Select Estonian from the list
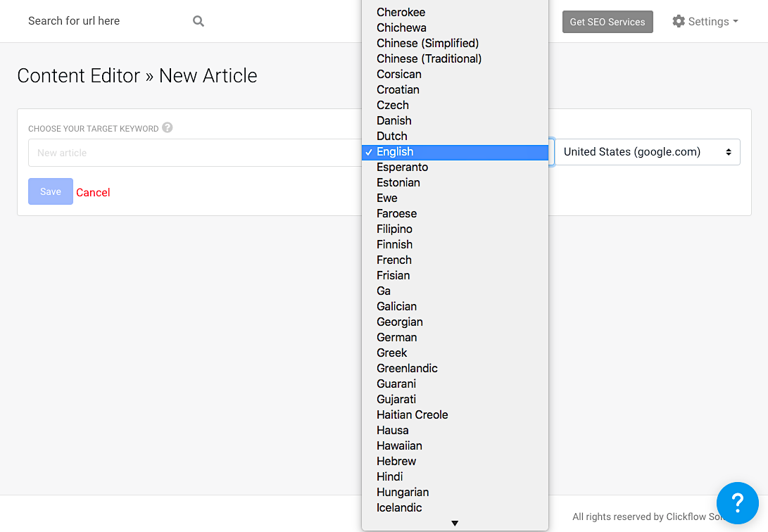Viewport: 768px width, 532px height. click(455, 182)
